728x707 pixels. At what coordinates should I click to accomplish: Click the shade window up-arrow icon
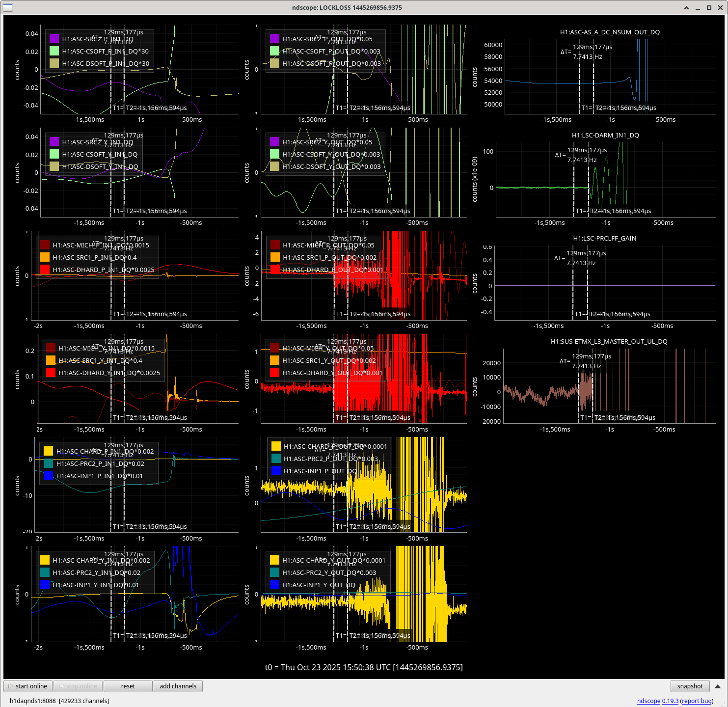click(686, 7)
